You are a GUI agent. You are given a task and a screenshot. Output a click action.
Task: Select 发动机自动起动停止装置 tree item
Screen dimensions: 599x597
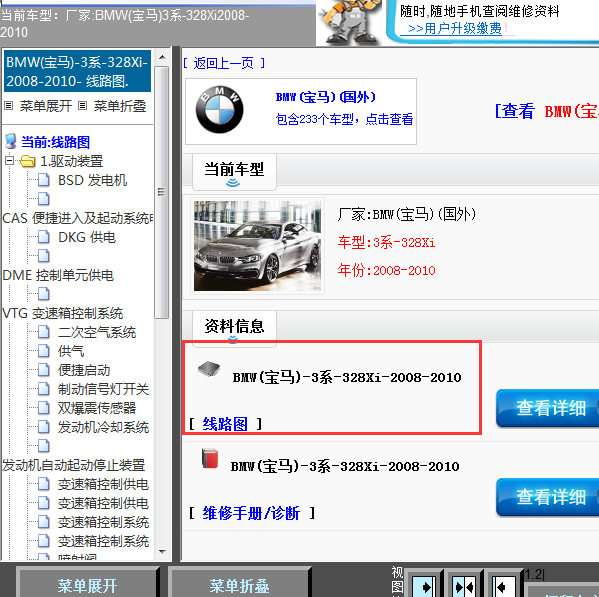(x=74, y=465)
